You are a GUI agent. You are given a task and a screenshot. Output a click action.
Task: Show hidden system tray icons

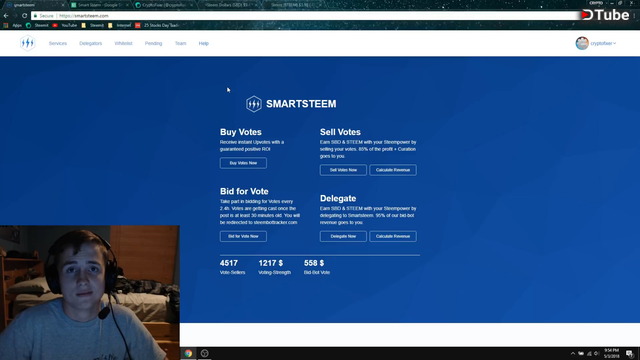pyautogui.click(x=573, y=353)
